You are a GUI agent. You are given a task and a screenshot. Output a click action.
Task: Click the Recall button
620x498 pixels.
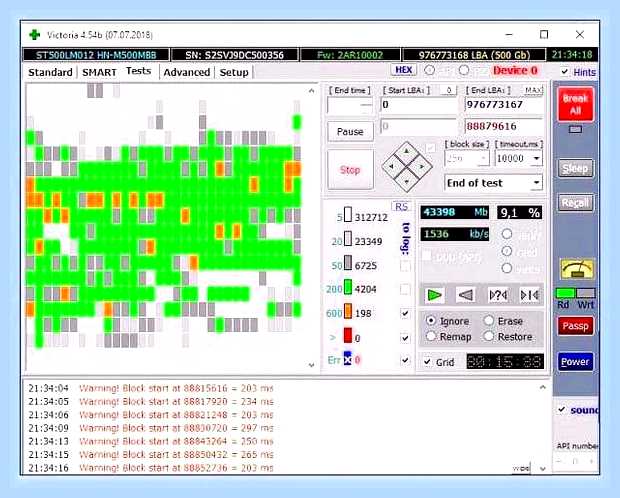click(576, 203)
